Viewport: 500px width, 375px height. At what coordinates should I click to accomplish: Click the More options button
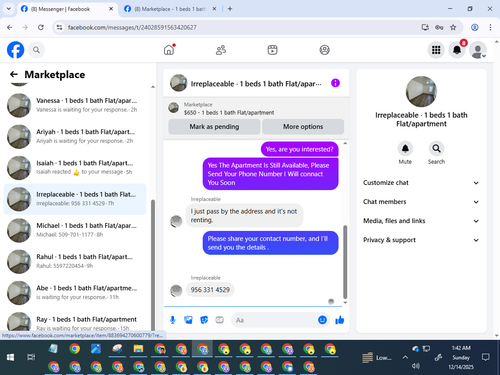(x=303, y=127)
